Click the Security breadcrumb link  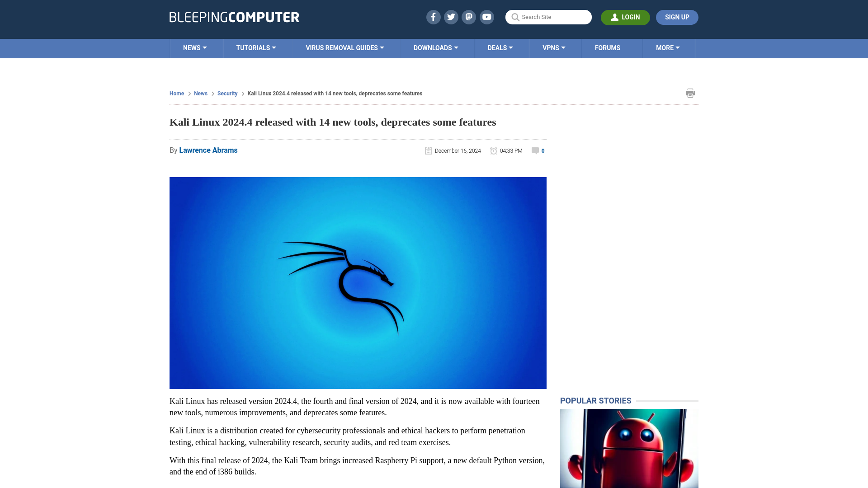[x=227, y=93]
